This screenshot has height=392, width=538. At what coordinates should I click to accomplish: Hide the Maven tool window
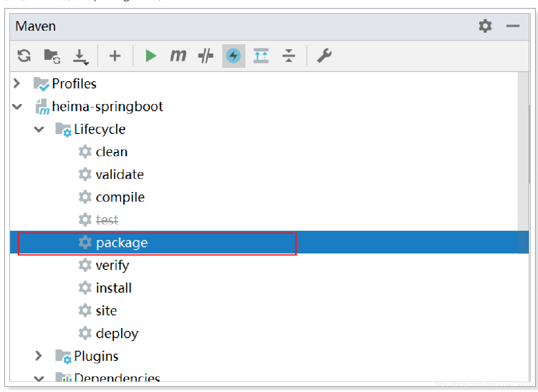(x=513, y=26)
